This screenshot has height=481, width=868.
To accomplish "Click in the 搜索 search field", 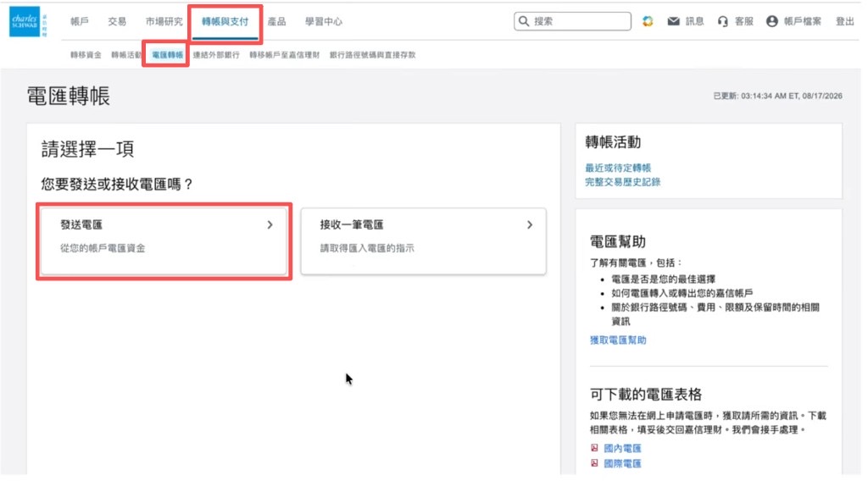I will click(x=572, y=21).
